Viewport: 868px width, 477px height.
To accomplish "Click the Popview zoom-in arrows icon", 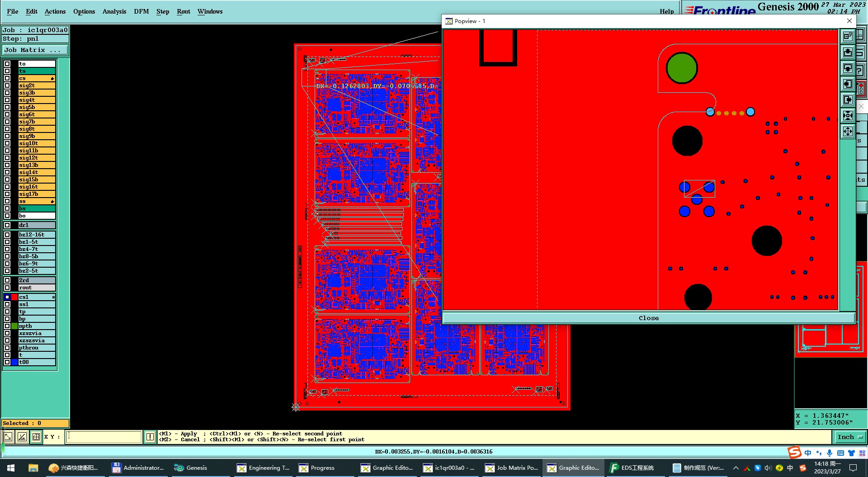I will (x=848, y=116).
